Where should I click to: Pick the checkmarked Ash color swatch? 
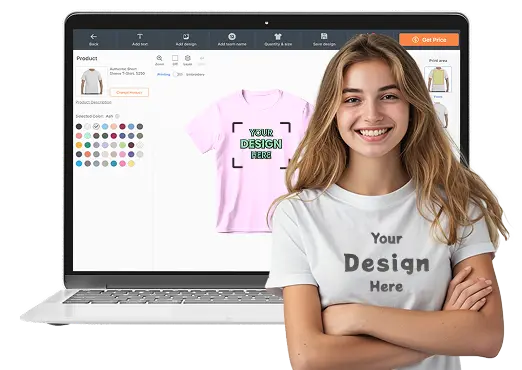[x=96, y=126]
